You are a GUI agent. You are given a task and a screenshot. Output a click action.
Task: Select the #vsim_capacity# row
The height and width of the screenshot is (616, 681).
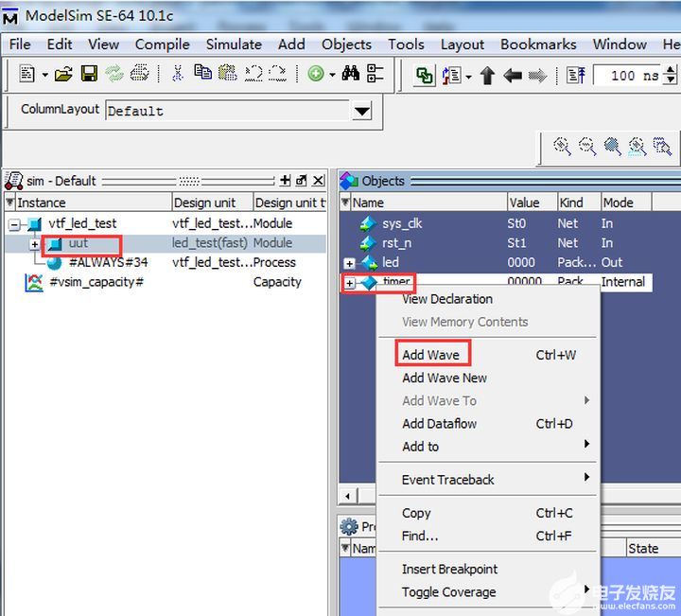(165, 282)
